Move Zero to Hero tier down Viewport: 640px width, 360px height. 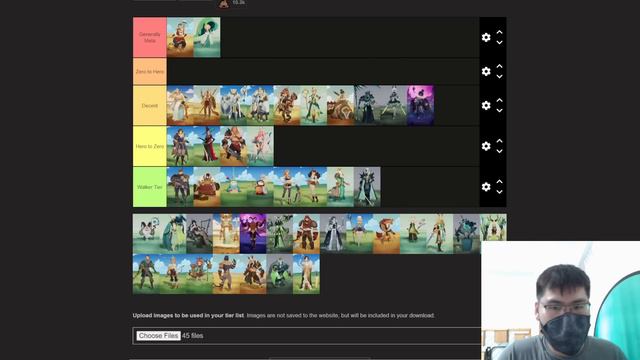pos(499,76)
